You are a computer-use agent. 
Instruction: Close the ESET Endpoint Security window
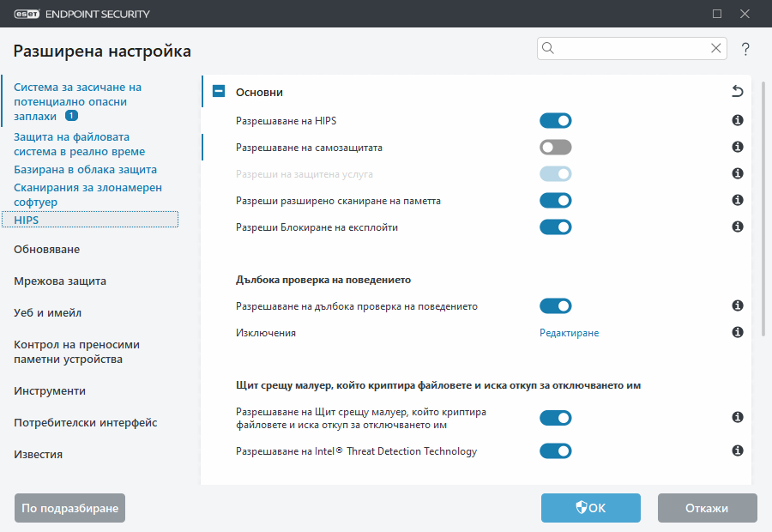[x=745, y=14]
